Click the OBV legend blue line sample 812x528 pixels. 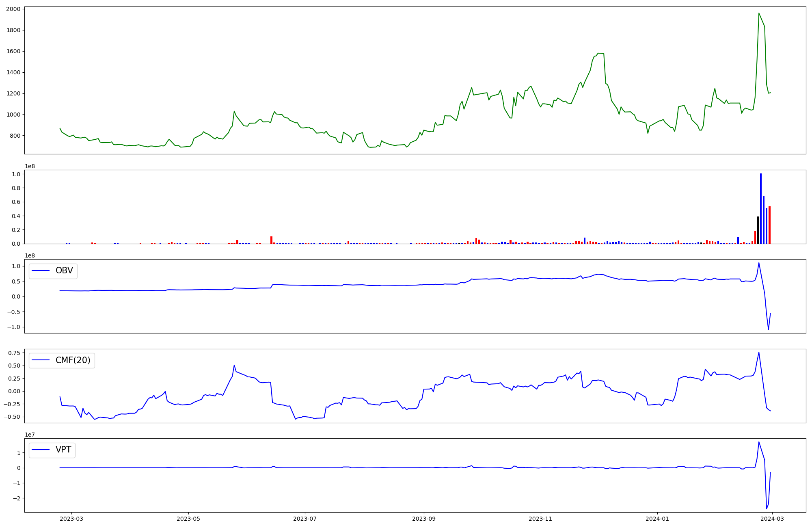[x=40, y=271]
